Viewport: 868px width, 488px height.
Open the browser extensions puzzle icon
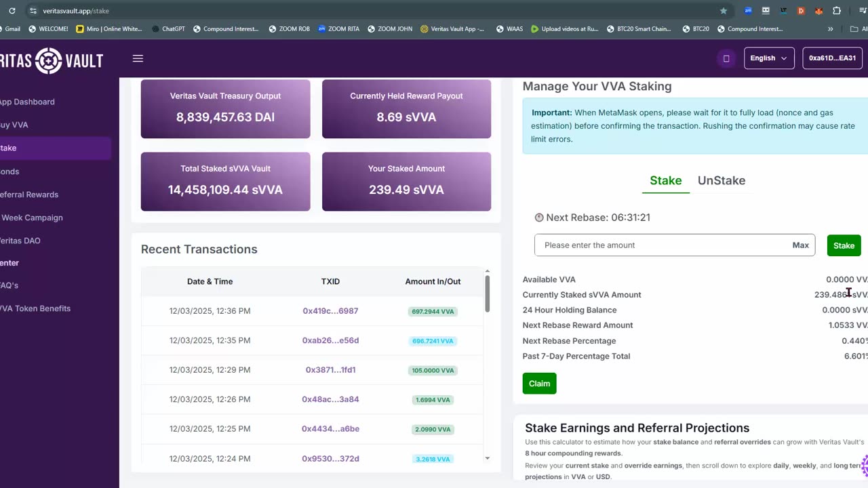pos(836,11)
